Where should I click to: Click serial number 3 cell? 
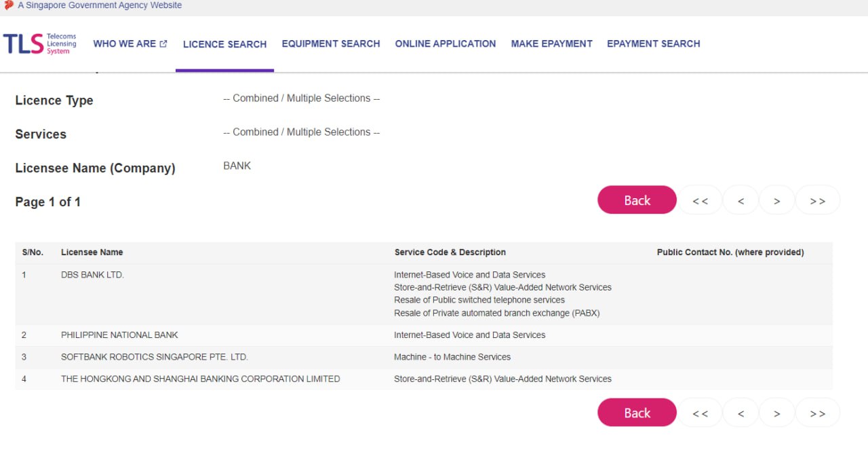pyautogui.click(x=24, y=357)
